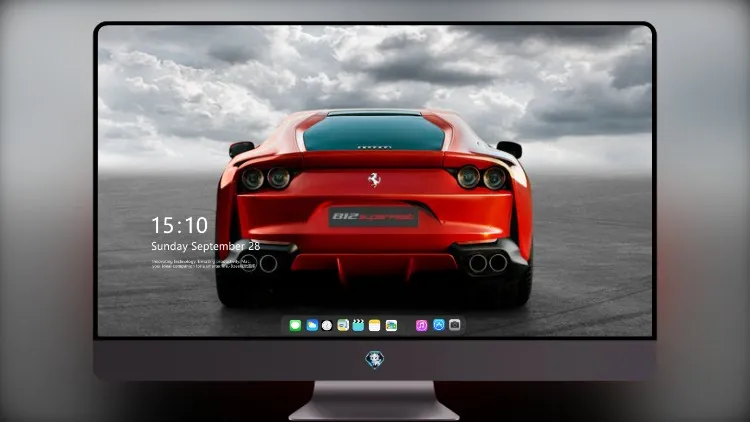Open the teal clapperboard video app

tap(358, 325)
